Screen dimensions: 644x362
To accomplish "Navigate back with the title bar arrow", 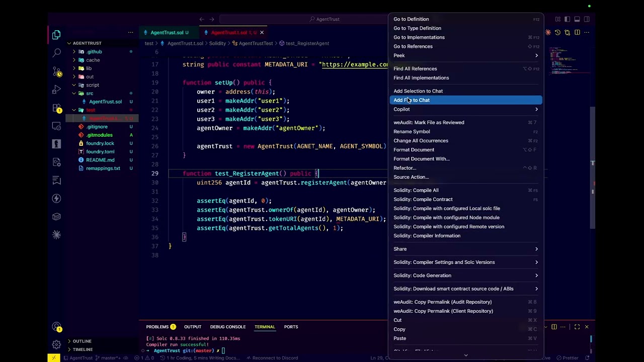I will point(202,19).
